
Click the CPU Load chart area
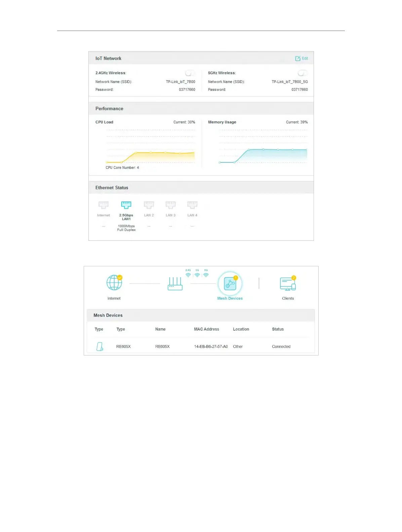[x=150, y=146]
